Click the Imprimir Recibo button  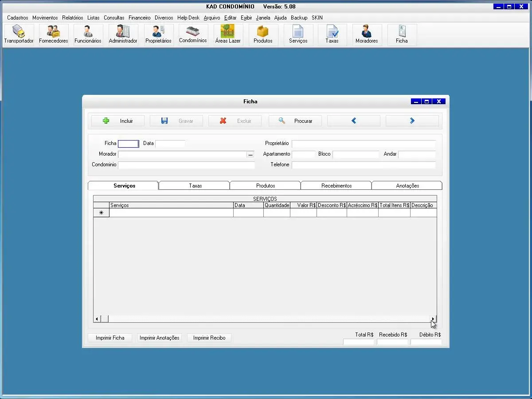(209, 338)
